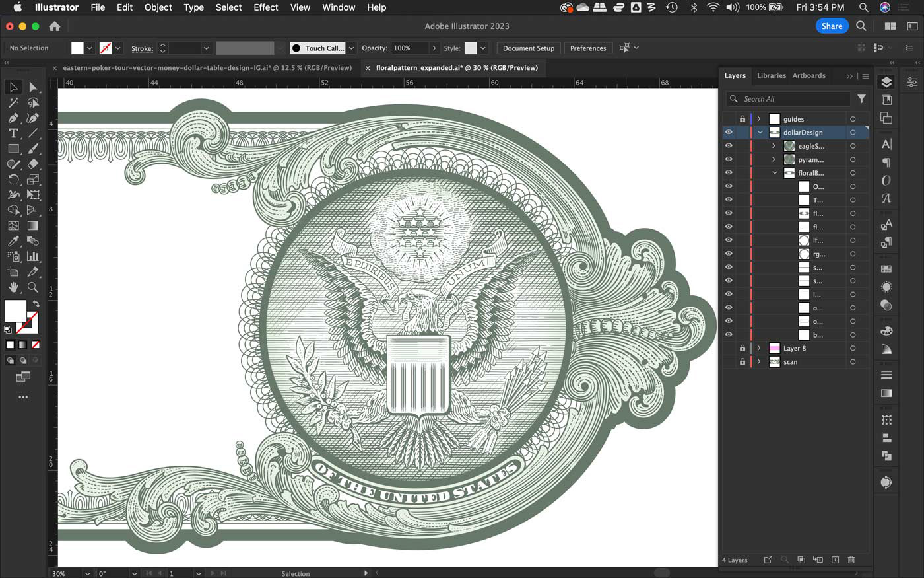924x578 pixels.
Task: Switch to the Artboards tab
Action: (808, 75)
